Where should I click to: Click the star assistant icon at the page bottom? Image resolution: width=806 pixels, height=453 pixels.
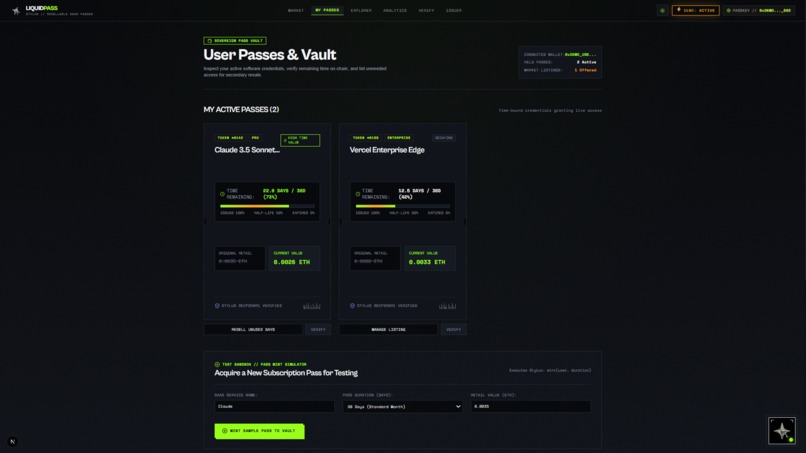782,431
